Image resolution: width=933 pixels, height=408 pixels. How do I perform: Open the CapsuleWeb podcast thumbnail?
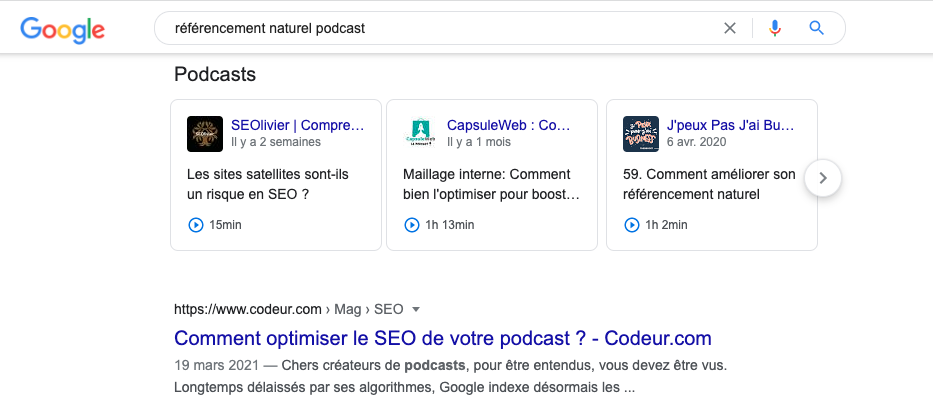click(x=421, y=134)
